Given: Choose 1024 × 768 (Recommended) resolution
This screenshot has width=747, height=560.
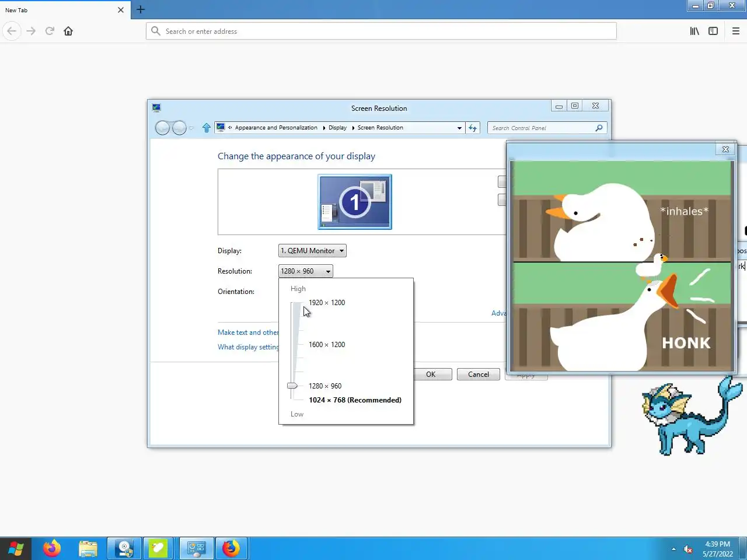Looking at the screenshot, I should pyautogui.click(x=355, y=400).
